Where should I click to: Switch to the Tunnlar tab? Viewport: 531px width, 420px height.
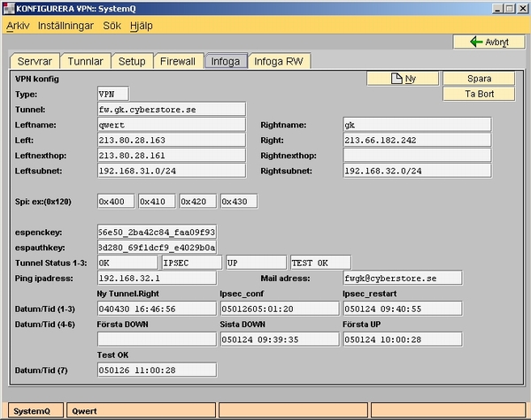click(87, 61)
